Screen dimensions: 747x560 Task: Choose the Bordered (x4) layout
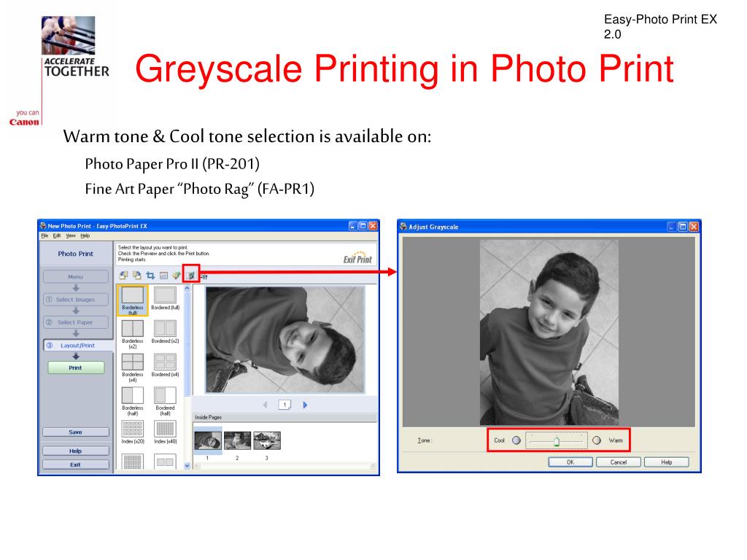click(166, 365)
